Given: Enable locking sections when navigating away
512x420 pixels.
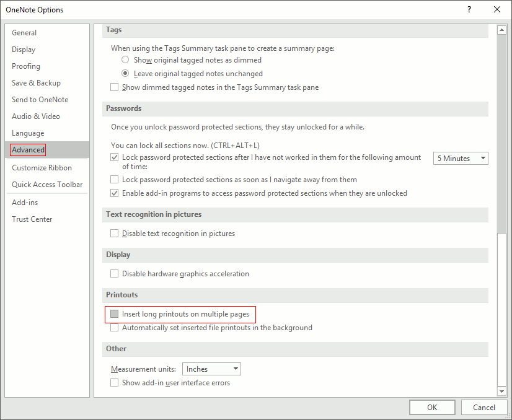Looking at the screenshot, I should [114, 180].
